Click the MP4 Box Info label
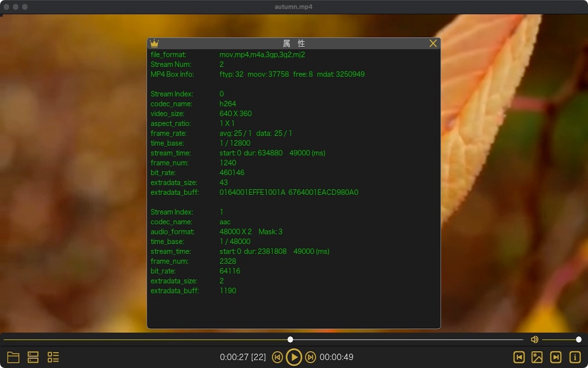The image size is (588, 368). (x=172, y=74)
